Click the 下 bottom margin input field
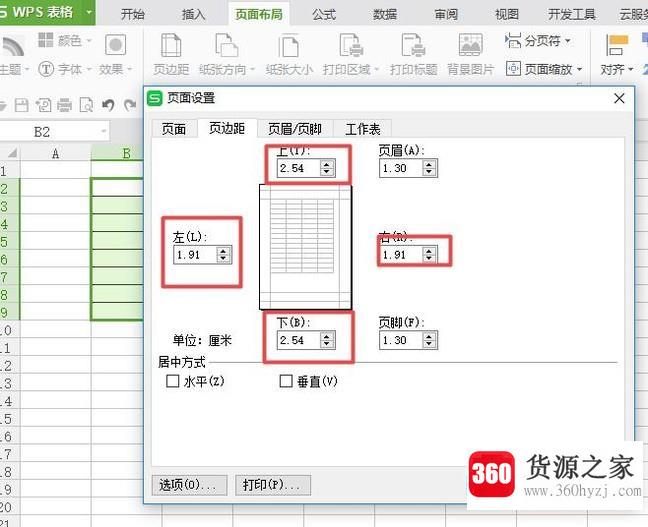Viewport: 648px width, 527px height. tap(299, 340)
